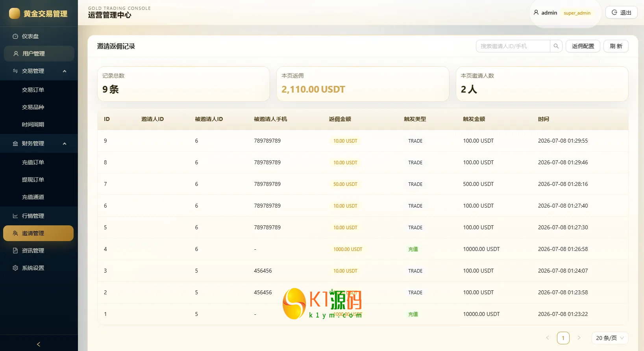Viewport: 644px width, 351px height.
Task: Open 提现订单 submenu item
Action: click(39, 180)
